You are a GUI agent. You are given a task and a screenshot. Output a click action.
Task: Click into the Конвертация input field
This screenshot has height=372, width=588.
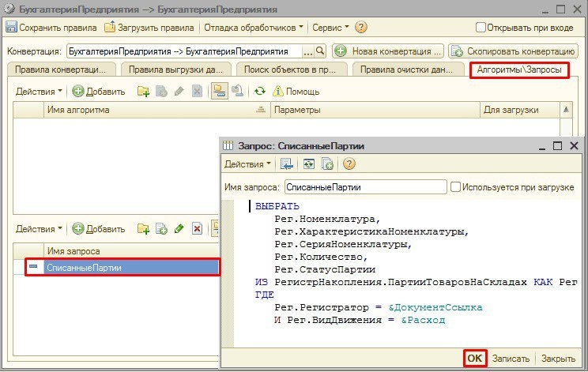click(x=183, y=51)
